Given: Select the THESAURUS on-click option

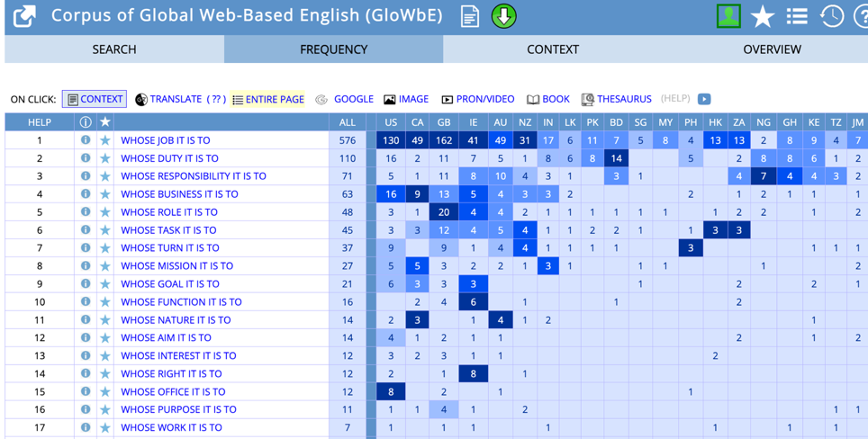Looking at the screenshot, I should coord(616,99).
